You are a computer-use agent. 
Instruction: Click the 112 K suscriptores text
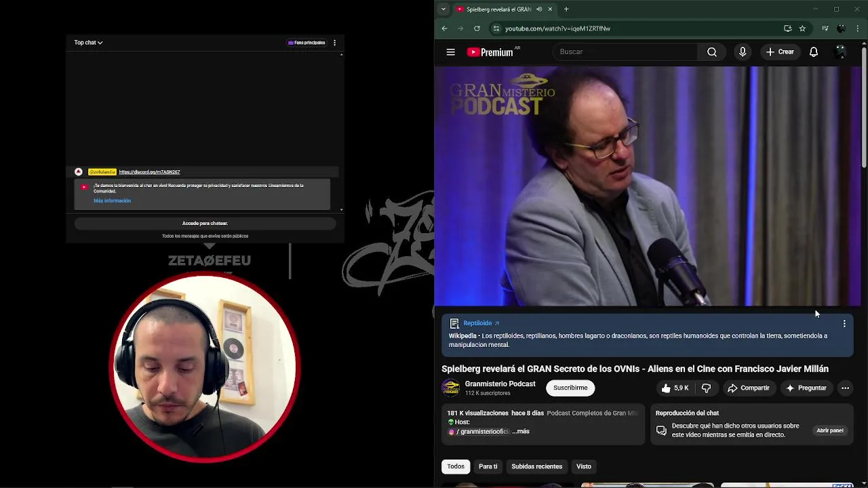[488, 393]
